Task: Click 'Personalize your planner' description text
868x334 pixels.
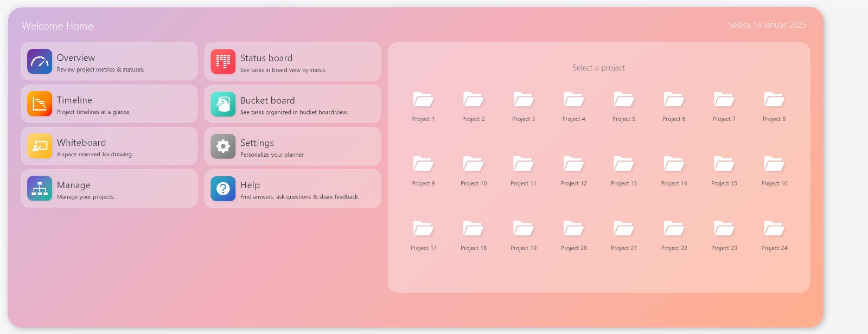Action: 272,155
